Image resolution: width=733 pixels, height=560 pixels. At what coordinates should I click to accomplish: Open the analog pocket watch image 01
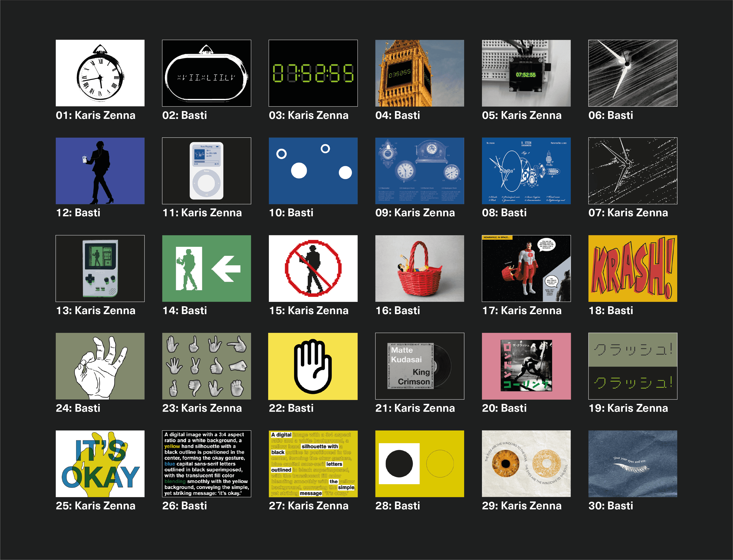coord(100,73)
